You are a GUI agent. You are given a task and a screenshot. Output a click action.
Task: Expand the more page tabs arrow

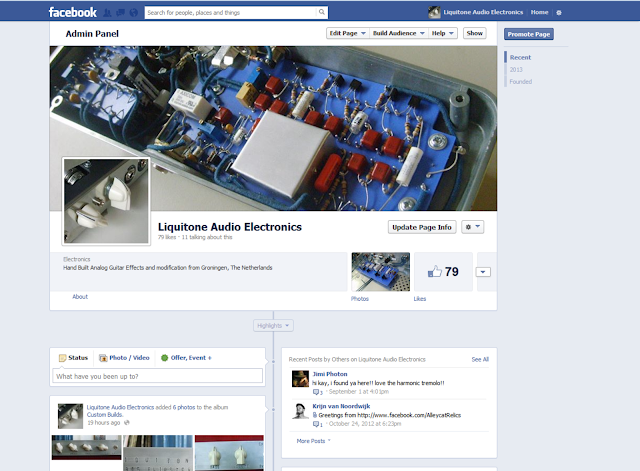coord(483,272)
